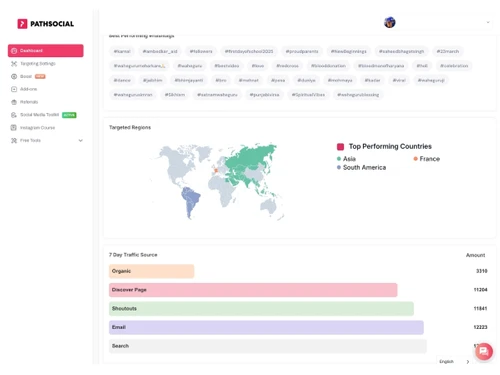Open Targeting Settings via its sidebar icon
500x375 pixels.
click(14, 64)
